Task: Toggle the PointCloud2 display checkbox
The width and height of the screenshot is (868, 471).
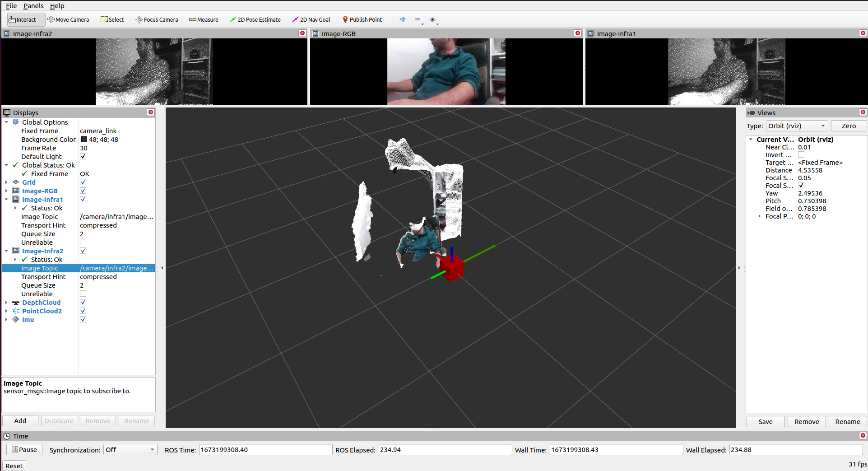Action: coord(83,311)
